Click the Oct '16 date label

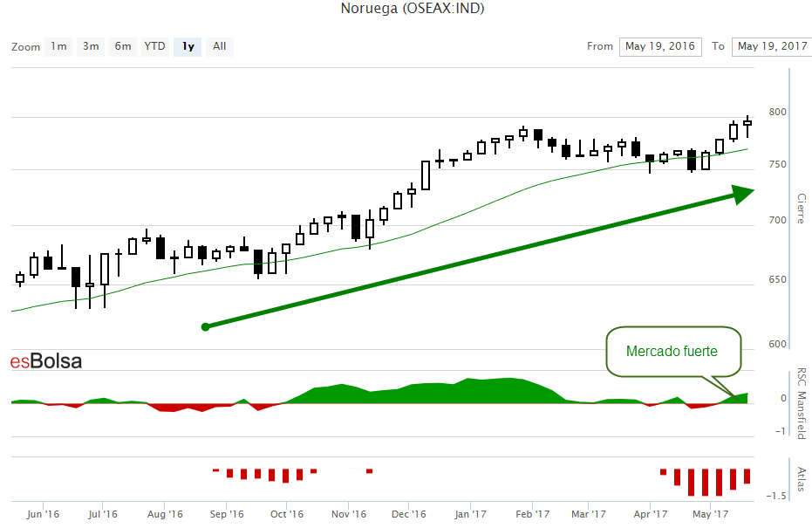(286, 515)
